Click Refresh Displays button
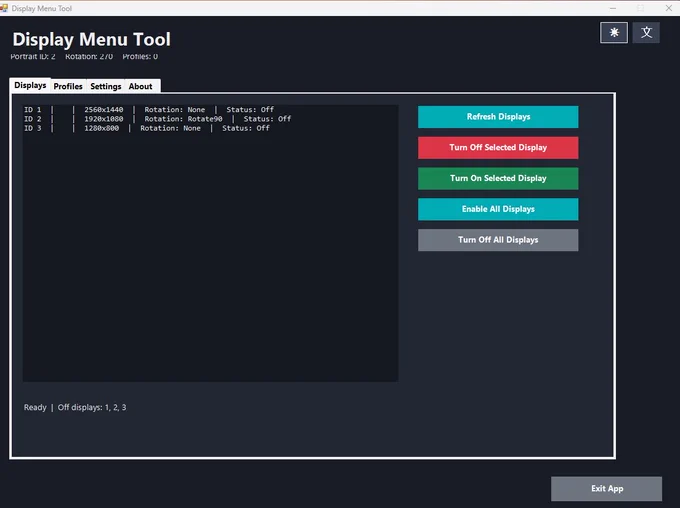 498,117
